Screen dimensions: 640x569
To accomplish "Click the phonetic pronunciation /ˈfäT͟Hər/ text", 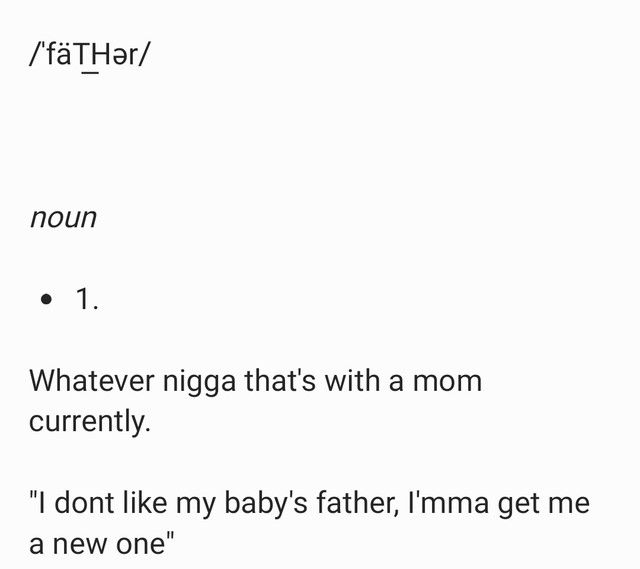I will pos(90,55).
